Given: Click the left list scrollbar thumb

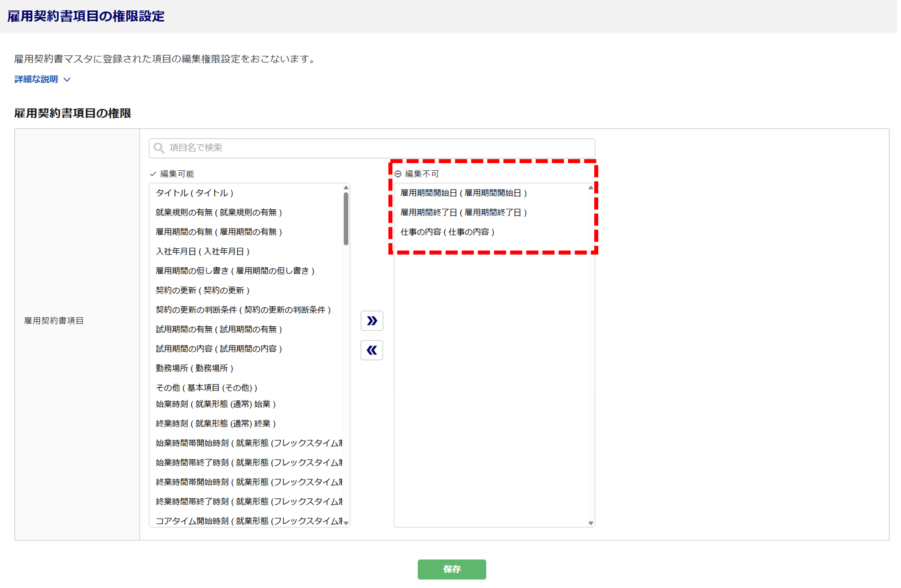Looking at the screenshot, I should pyautogui.click(x=346, y=219).
